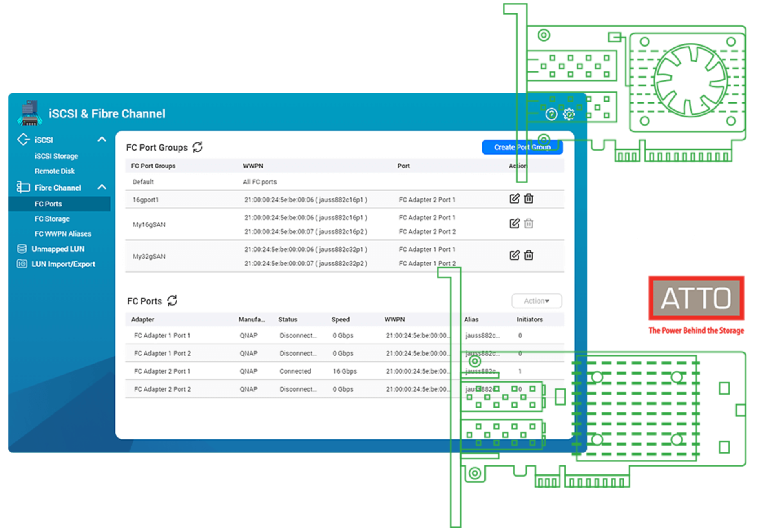This screenshot has height=532, width=761.
Task: Click the Create Port Group button
Action: (522, 147)
